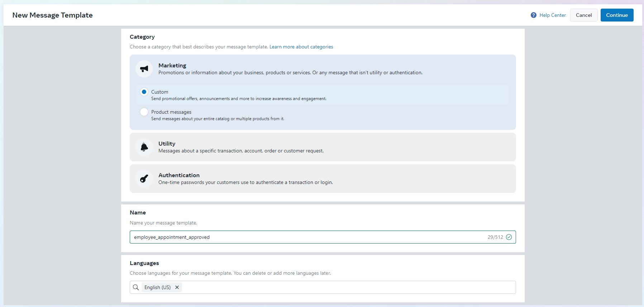Click the Marketing megaphone icon
Image resolution: width=644 pixels, height=307 pixels.
(x=144, y=69)
